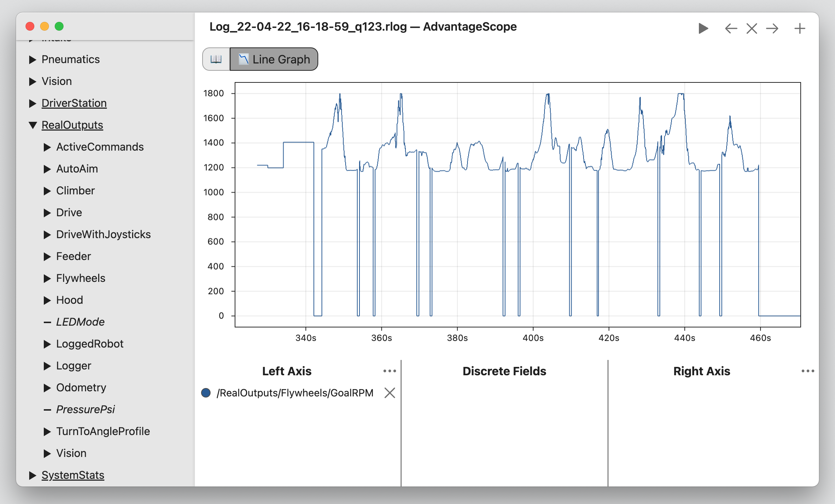Screen dimensions: 835x504
Task: Add a new tab with plus icon
Action: coord(800,28)
